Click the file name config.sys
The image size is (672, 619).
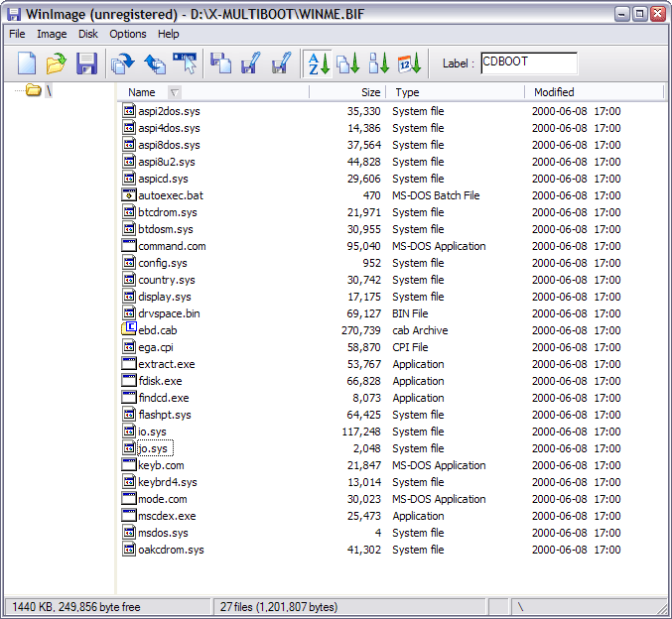(x=163, y=263)
